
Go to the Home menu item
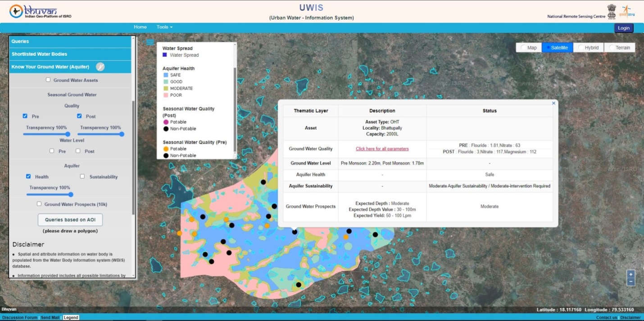tap(140, 27)
